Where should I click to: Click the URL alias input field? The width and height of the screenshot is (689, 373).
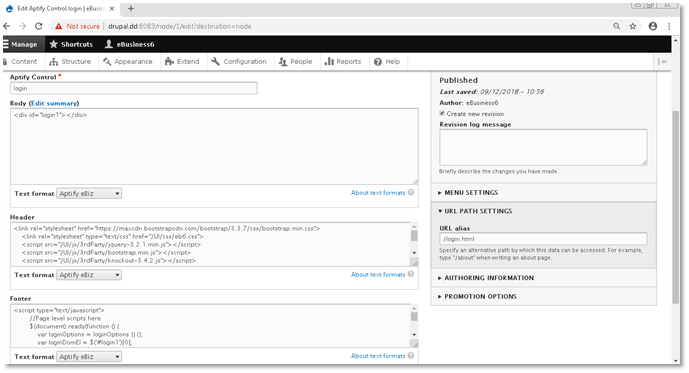click(543, 239)
